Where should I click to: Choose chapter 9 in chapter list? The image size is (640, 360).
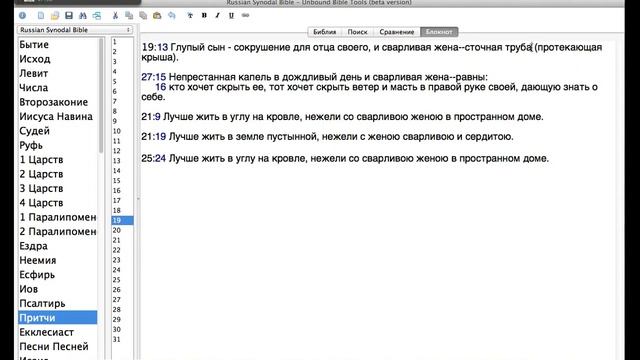coord(122,121)
